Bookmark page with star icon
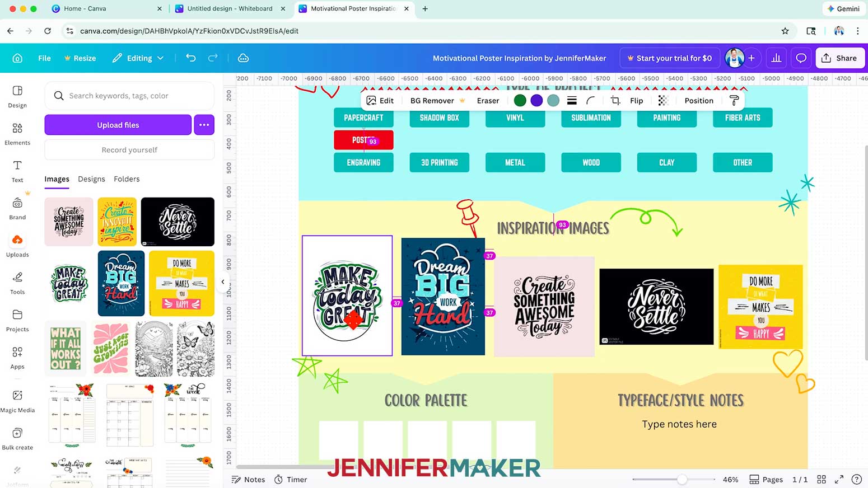The image size is (868, 488). click(785, 31)
